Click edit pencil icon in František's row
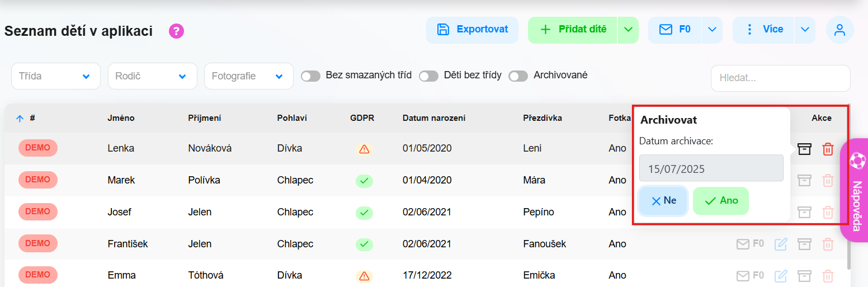 [781, 244]
